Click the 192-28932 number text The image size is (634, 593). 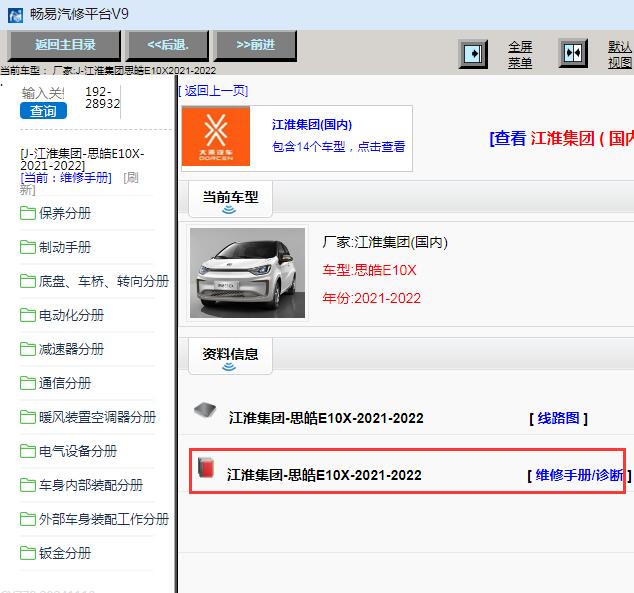[103, 97]
